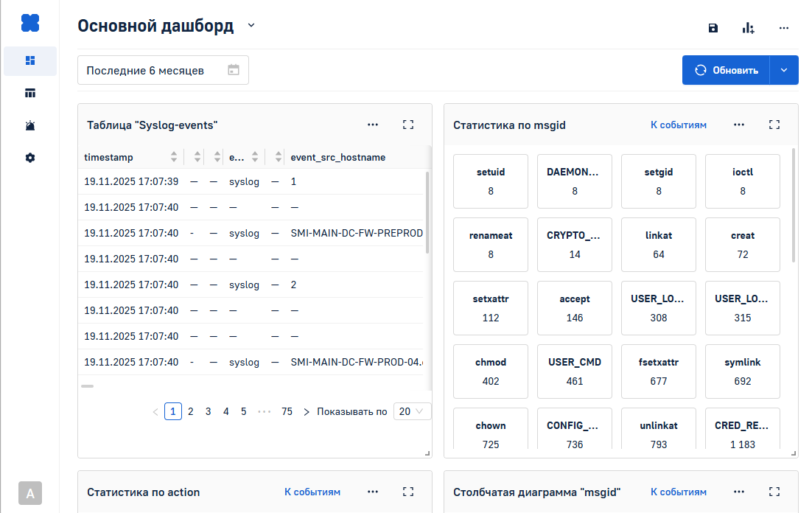Click the Syslog table horizontal scrollbar
This screenshot has width=812, height=513.
(87, 385)
